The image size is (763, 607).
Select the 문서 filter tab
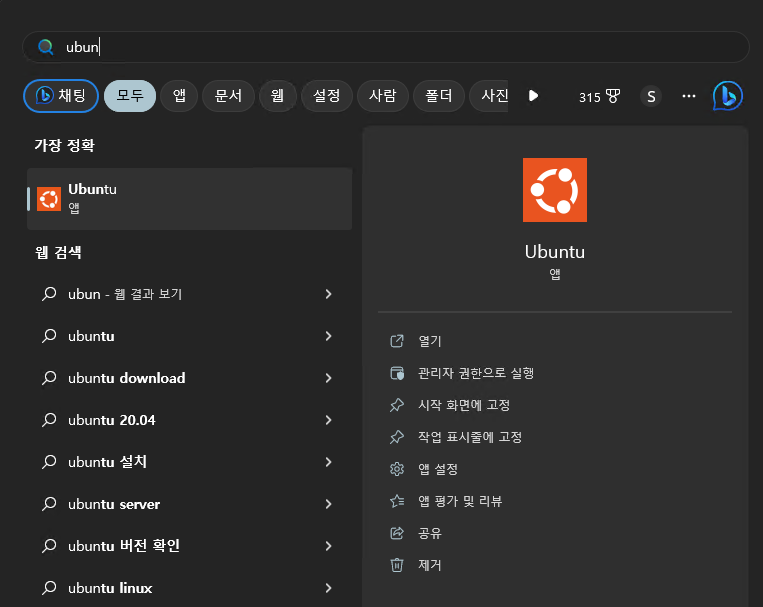tap(228, 96)
